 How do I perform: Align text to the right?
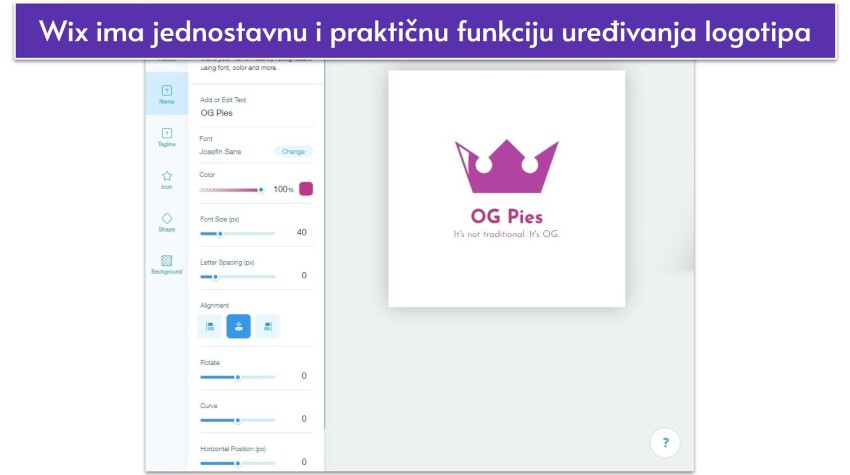267,326
